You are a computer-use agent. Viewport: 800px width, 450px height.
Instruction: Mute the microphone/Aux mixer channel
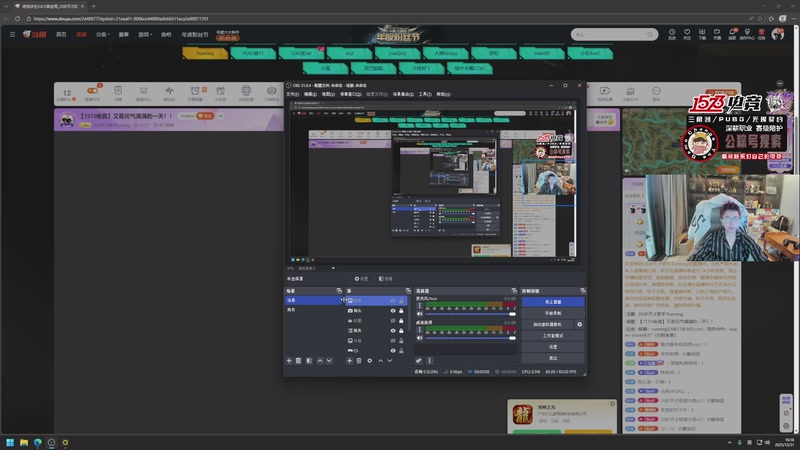(419, 314)
